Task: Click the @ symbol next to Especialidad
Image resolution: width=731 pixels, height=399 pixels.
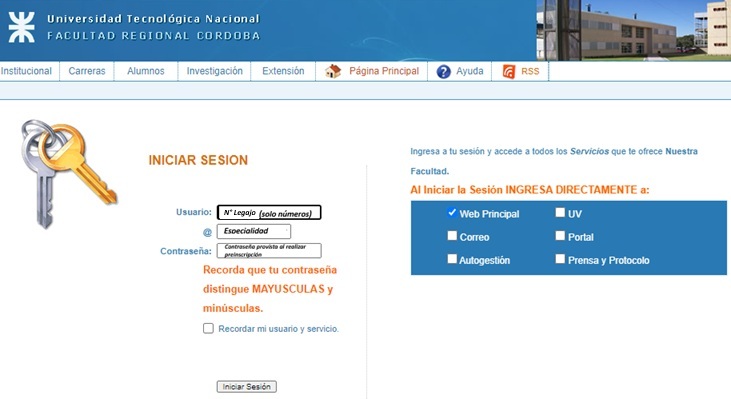Action: click(x=207, y=232)
